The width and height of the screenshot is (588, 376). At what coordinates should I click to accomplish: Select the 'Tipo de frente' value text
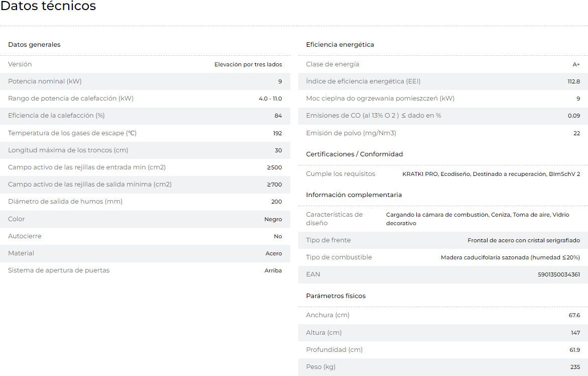coord(524,240)
